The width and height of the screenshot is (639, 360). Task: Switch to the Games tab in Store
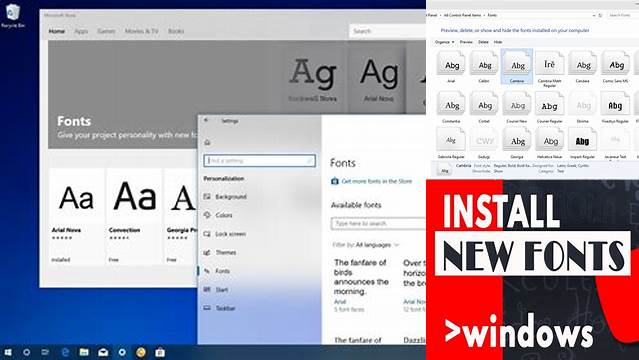pyautogui.click(x=106, y=31)
